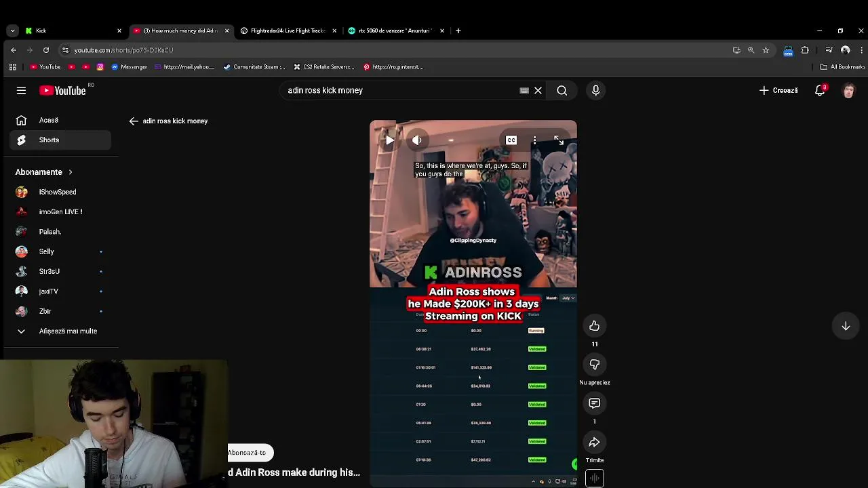Select Acasă in the sidebar
868x488 pixels.
pyautogui.click(x=59, y=120)
